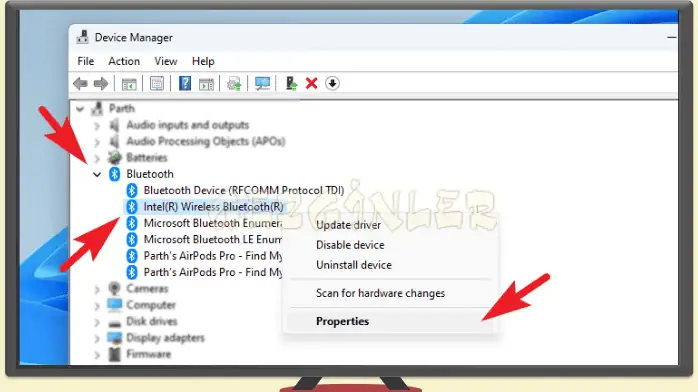The width and height of the screenshot is (698, 392).
Task: Choose Update driver from context menu
Action: click(x=349, y=225)
